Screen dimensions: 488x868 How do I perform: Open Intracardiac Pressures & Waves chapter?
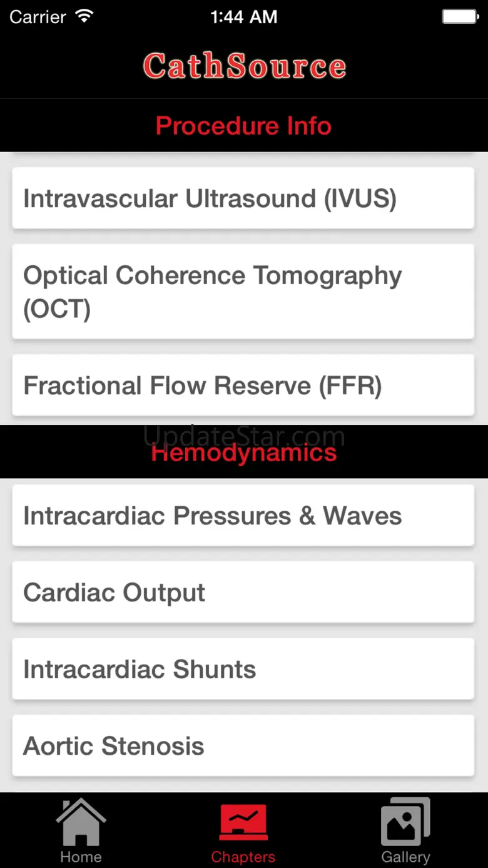(x=243, y=516)
